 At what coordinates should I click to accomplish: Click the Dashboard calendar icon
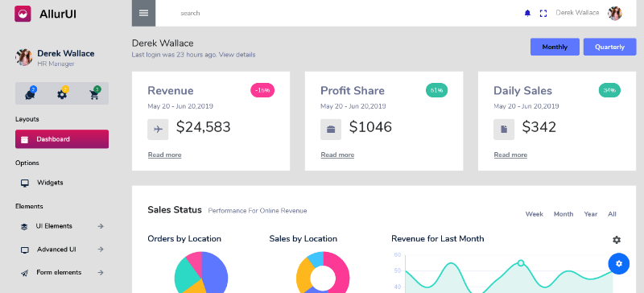[25, 140]
